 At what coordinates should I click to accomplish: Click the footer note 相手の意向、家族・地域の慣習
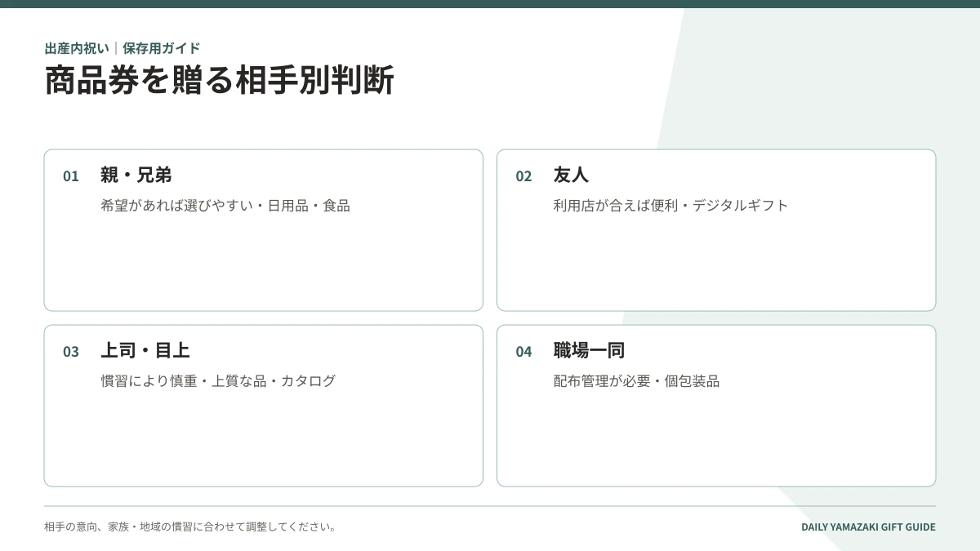coord(118,527)
